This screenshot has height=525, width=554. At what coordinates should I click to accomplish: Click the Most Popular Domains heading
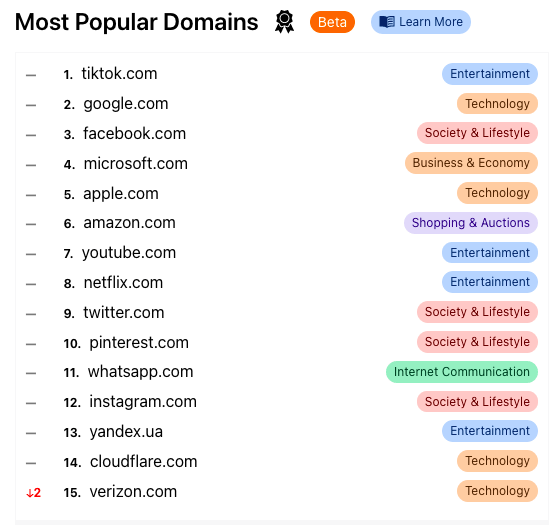click(x=137, y=22)
